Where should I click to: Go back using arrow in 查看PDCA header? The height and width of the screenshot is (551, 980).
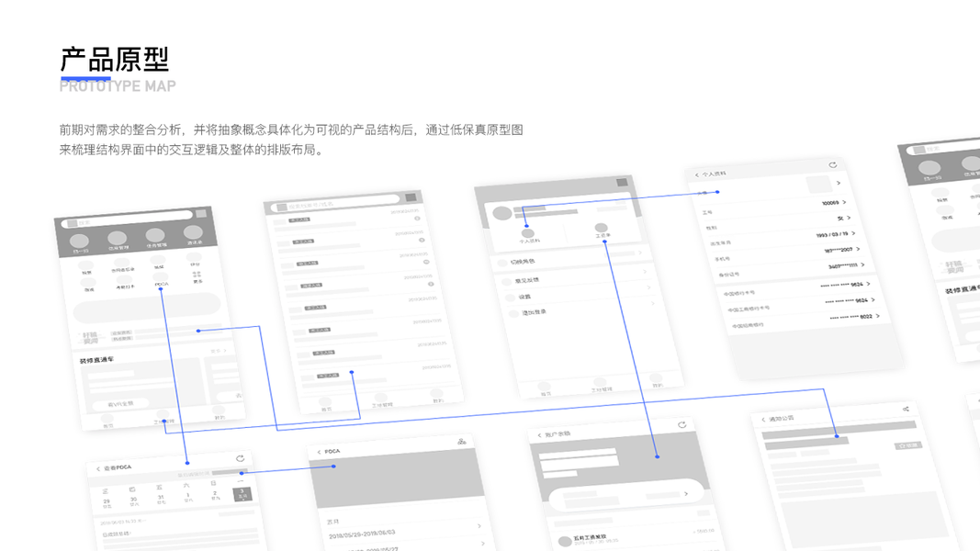[x=98, y=469]
